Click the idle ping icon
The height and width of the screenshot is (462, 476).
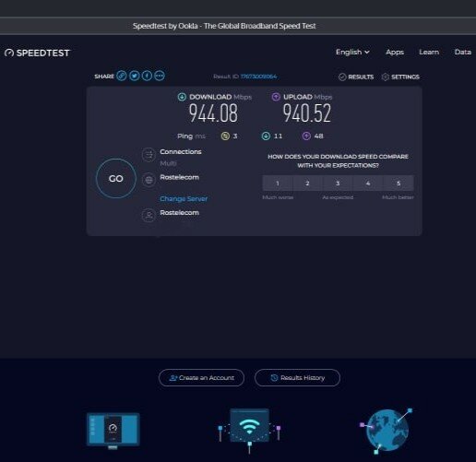pyautogui.click(x=225, y=136)
